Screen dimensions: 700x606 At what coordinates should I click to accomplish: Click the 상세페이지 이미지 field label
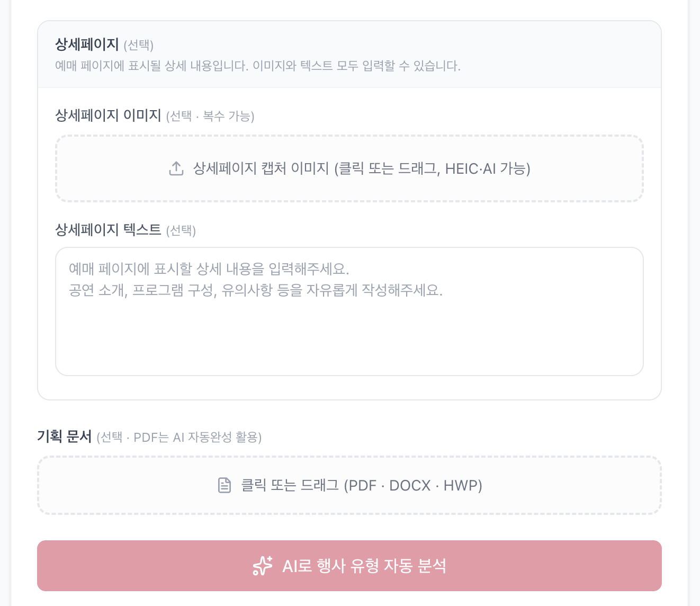108,115
